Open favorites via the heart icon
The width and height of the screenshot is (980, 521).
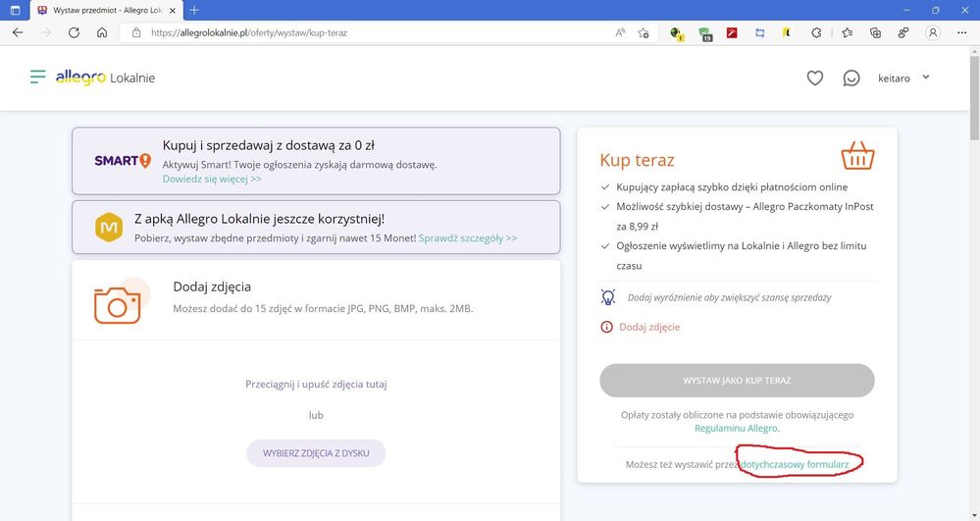(x=814, y=78)
